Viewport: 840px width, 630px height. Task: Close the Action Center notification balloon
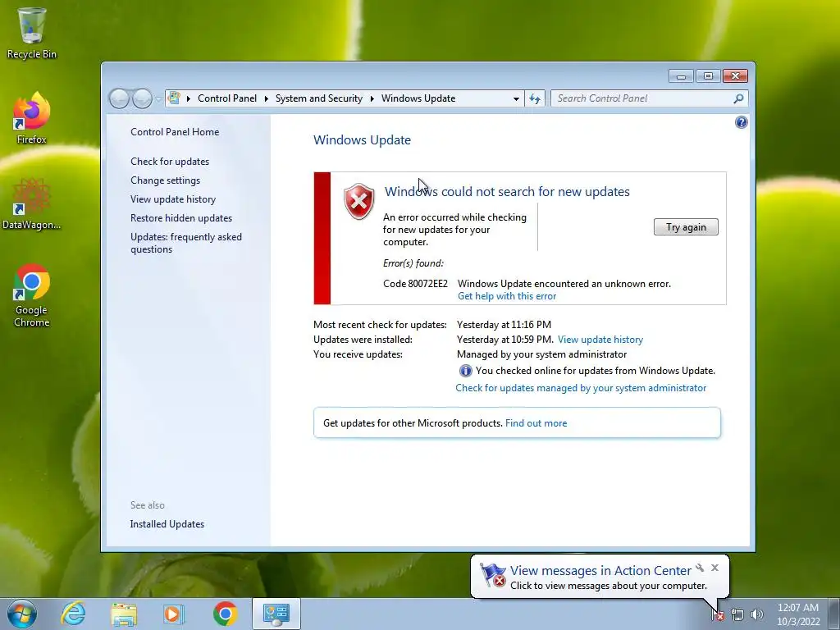tap(714, 568)
